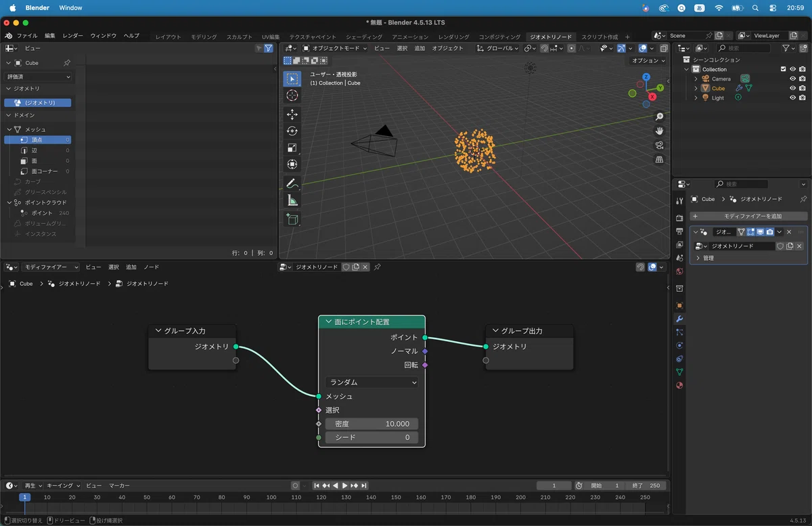Select the Cursor tool in 3D viewport toolbar
The height and width of the screenshot is (526, 812).
click(x=292, y=95)
